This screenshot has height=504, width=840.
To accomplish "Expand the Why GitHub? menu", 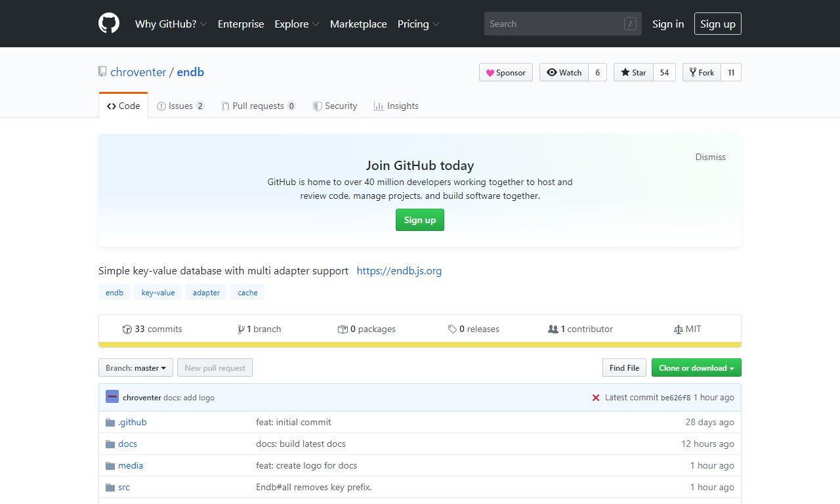I will (x=171, y=24).
